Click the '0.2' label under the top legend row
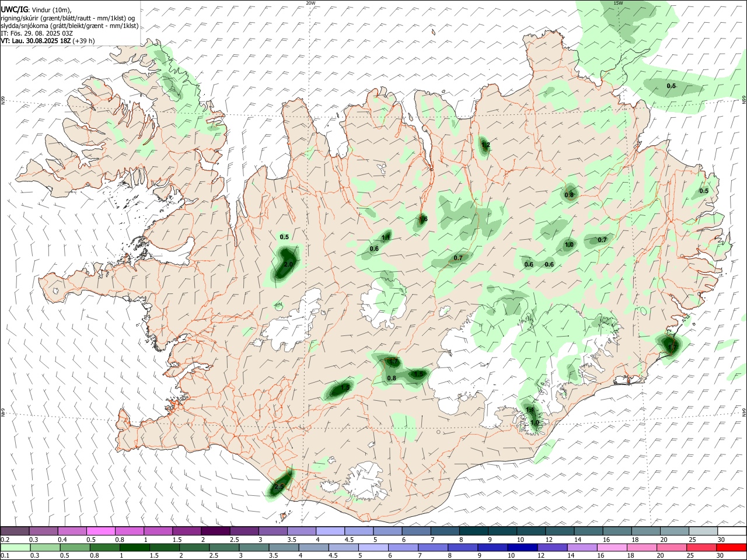This screenshot has height=560, width=747. point(5,540)
